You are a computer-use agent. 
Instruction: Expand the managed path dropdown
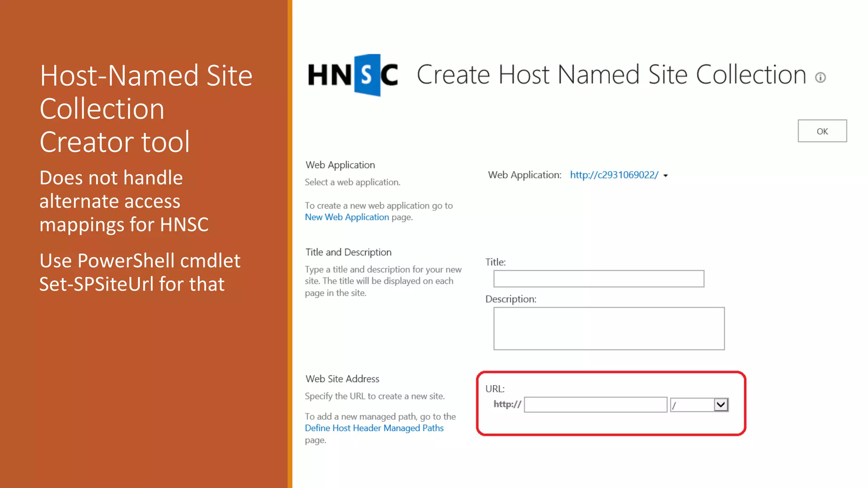[721, 405]
